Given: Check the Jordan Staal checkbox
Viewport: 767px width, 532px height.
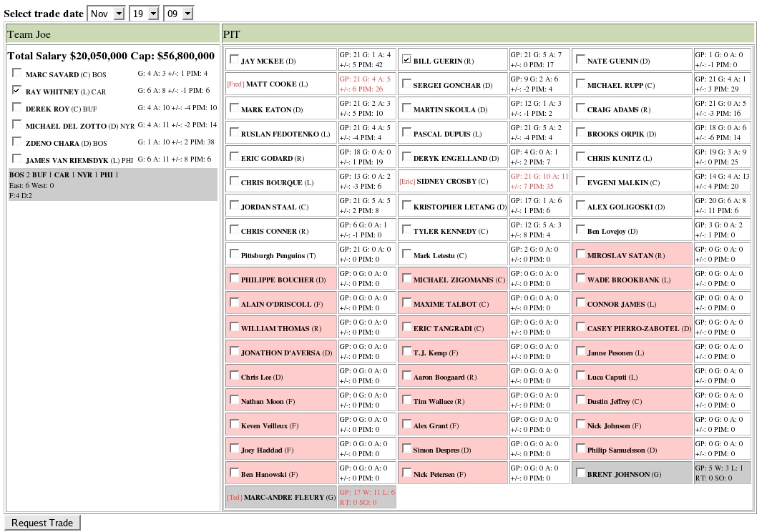Looking at the screenshot, I should pos(234,205).
